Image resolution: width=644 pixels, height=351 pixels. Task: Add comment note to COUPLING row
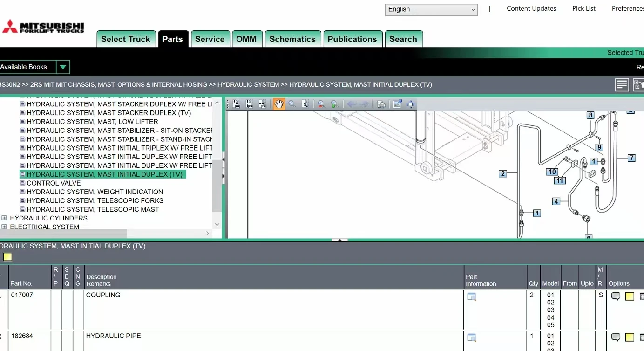pos(616,296)
